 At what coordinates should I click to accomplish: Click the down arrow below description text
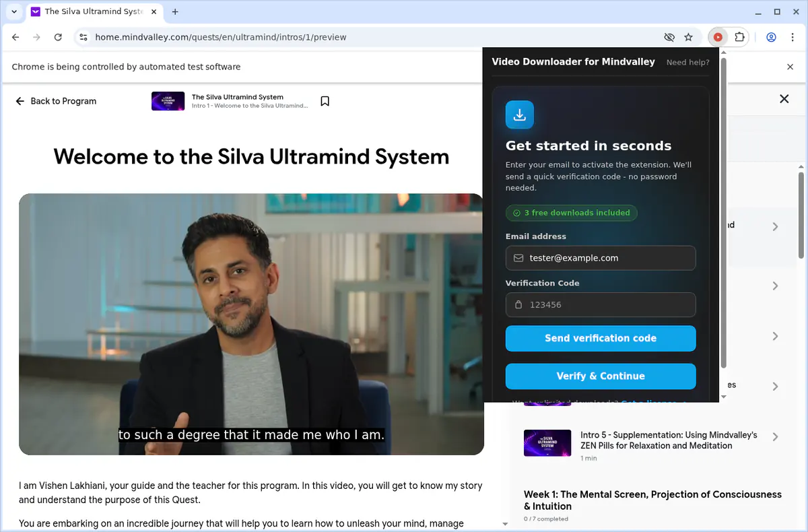pos(505,524)
